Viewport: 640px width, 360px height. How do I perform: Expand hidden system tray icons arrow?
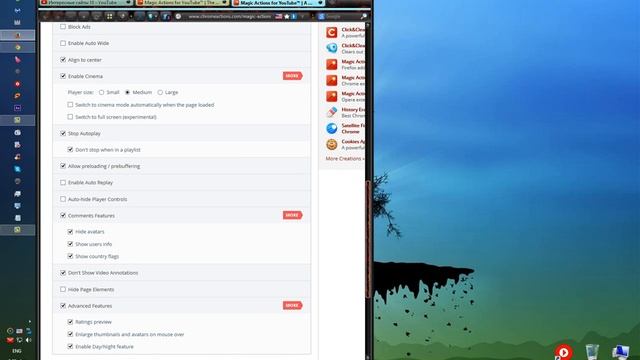pos(29,322)
